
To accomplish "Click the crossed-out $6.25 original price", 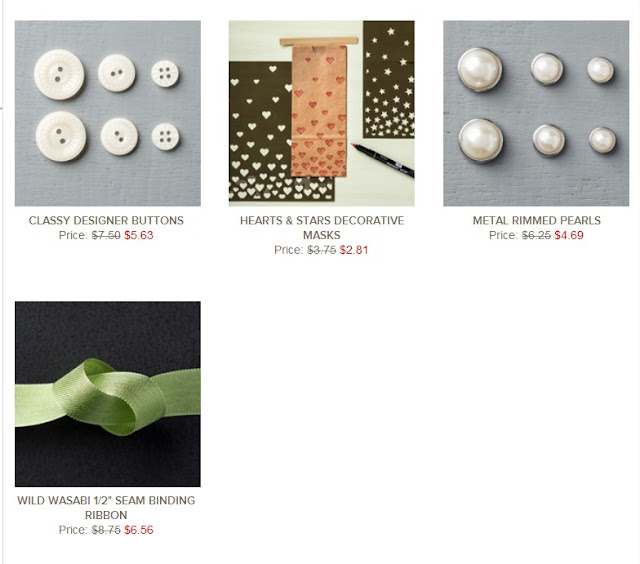I will [x=536, y=235].
